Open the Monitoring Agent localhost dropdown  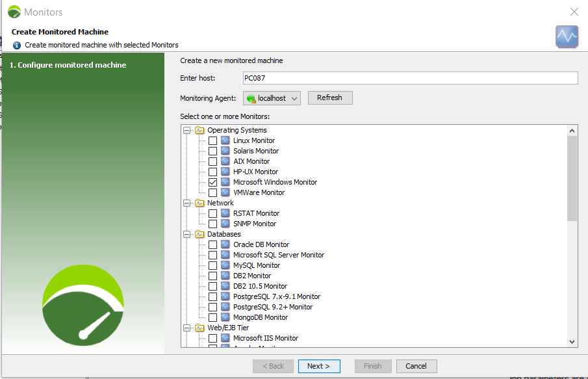(272, 98)
